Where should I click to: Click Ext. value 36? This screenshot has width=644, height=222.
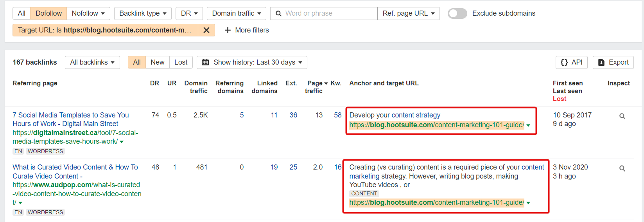(293, 115)
